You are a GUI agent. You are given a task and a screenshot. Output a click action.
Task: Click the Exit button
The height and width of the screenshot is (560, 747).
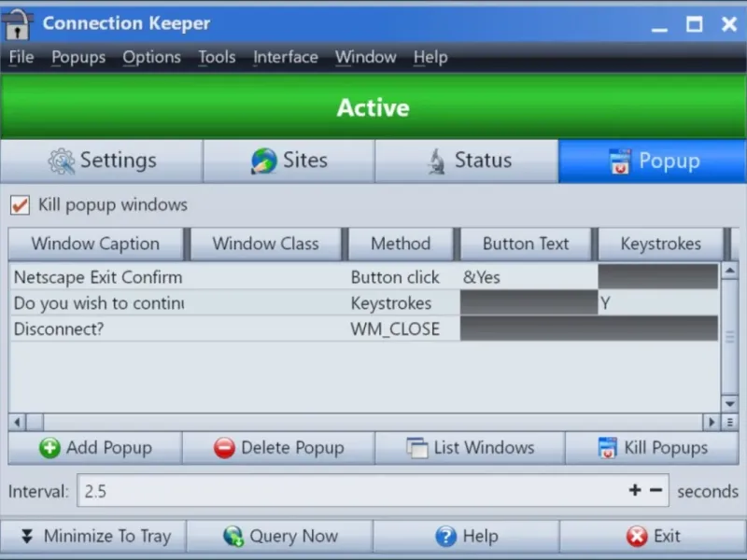click(x=653, y=536)
